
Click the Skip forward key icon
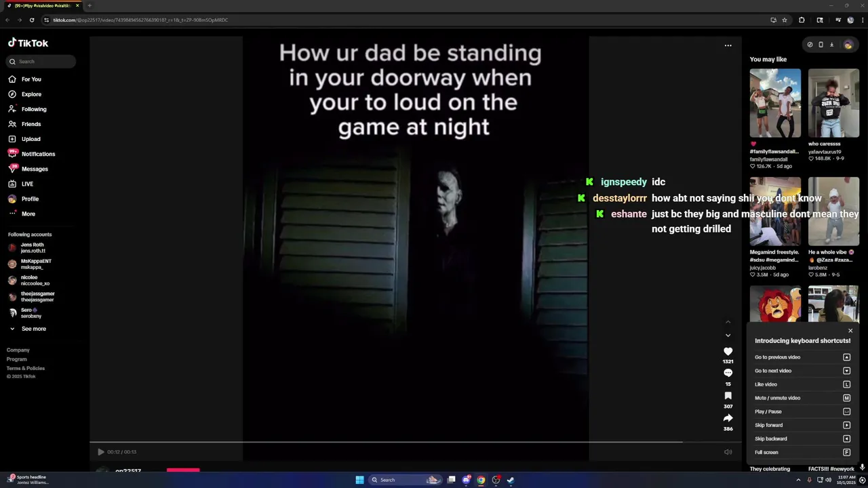[846, 425]
